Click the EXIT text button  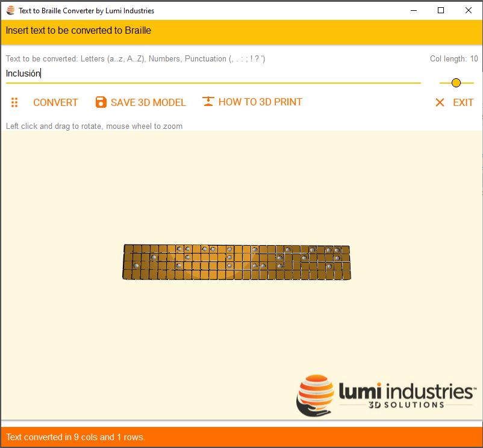click(x=463, y=102)
